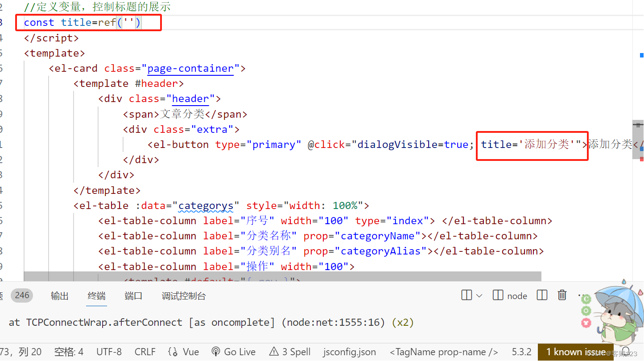Change the UTF-8 file encoding
This screenshot has width=644, height=361.
coord(109,352)
